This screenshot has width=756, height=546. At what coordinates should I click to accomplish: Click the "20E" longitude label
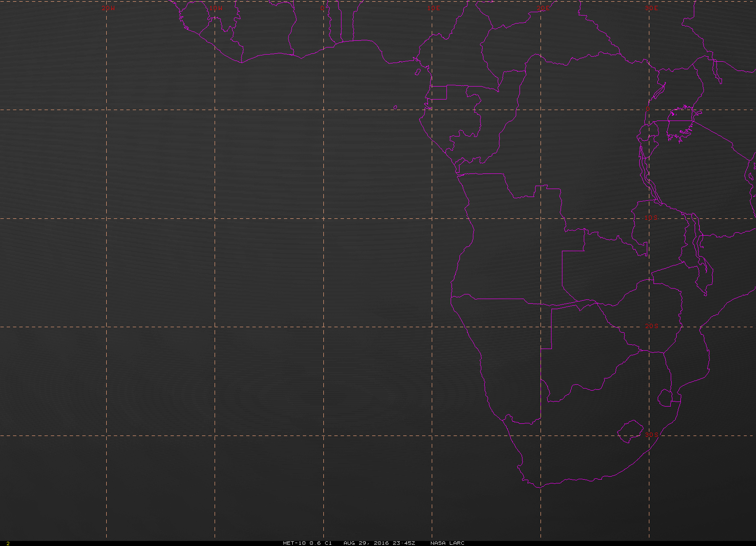(543, 8)
